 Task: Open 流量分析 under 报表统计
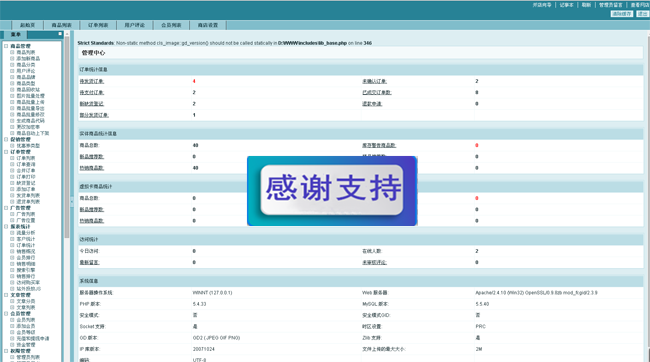26,233
